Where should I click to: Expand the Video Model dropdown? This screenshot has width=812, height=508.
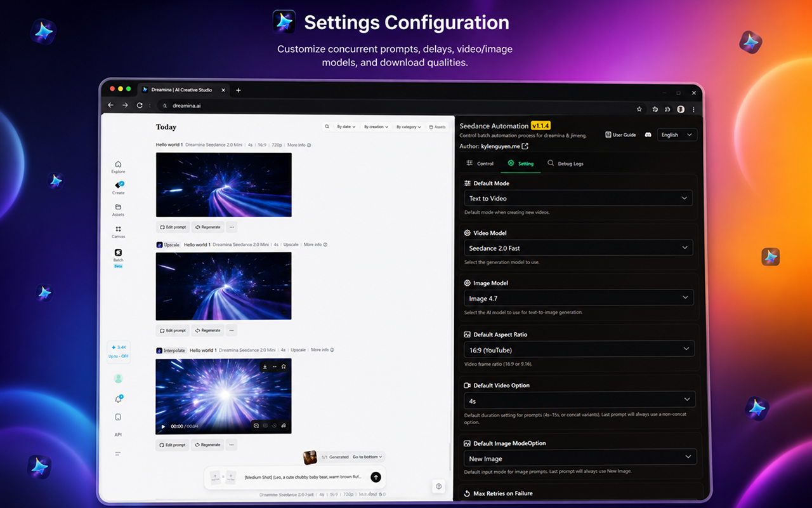click(x=579, y=248)
